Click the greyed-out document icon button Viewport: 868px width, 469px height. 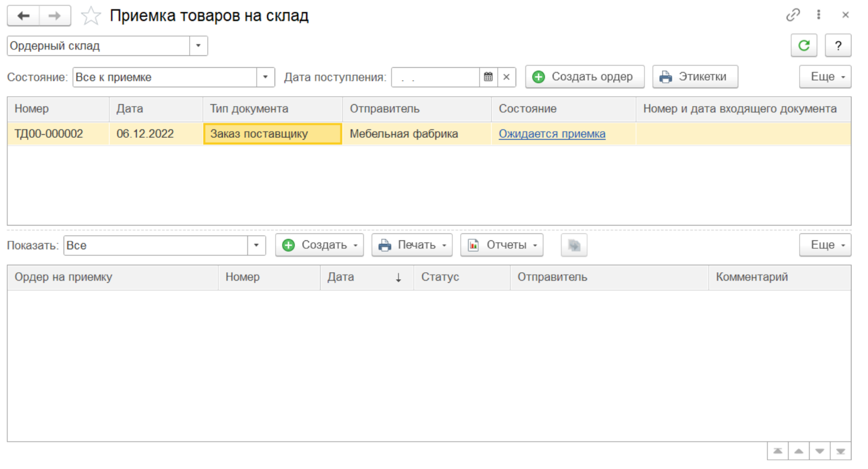tap(574, 245)
